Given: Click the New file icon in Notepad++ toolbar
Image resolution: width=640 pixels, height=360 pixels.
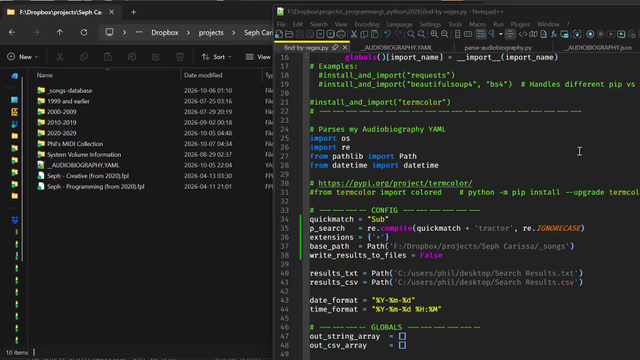Looking at the screenshot, I should (x=279, y=34).
